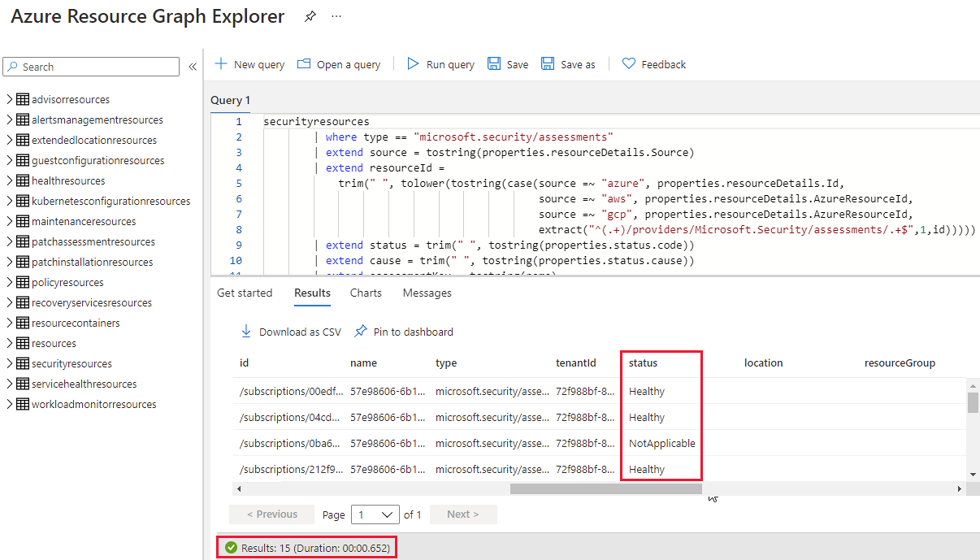
Task: Select the Query 1 tab
Action: point(231,100)
